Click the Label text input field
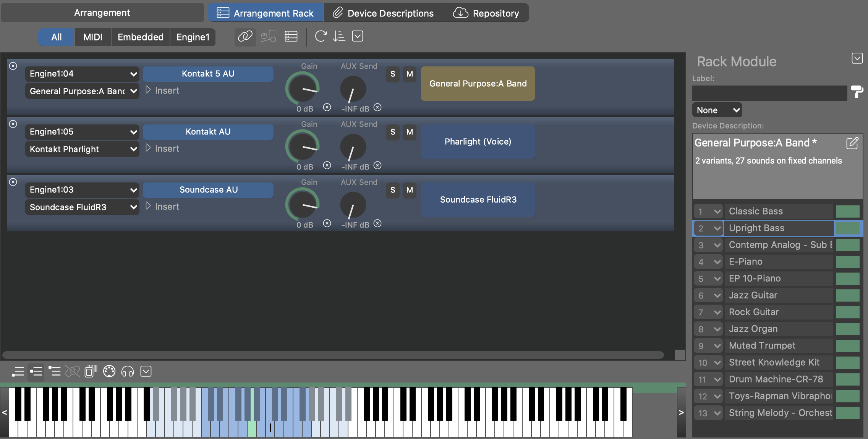 pyautogui.click(x=769, y=93)
